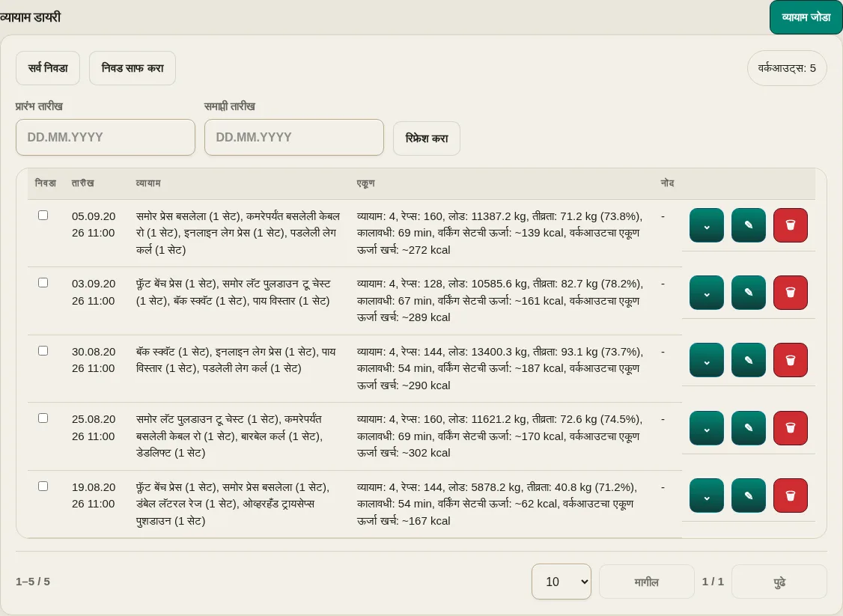Click the date 05.09.2026 11:00
The height and width of the screenshot is (616, 843).
[x=94, y=225]
